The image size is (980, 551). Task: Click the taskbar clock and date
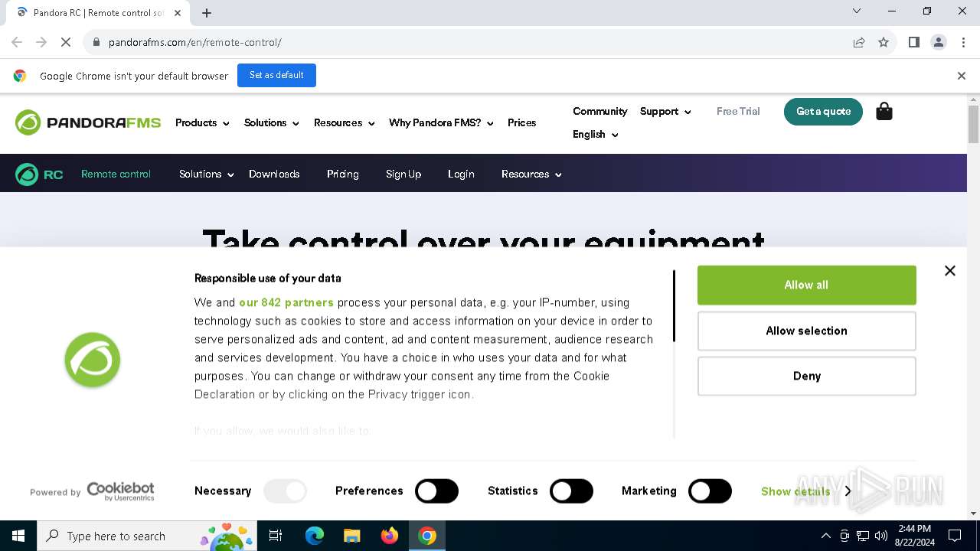[x=914, y=536]
